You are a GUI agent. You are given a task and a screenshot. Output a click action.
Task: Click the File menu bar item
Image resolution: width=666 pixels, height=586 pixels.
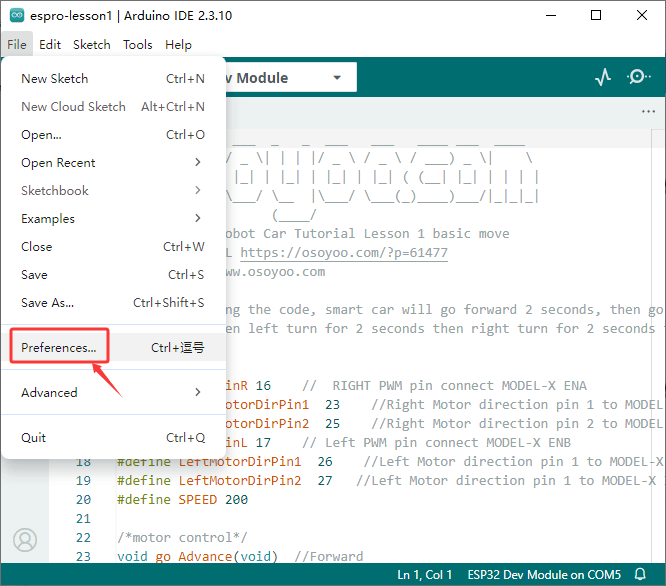point(17,45)
